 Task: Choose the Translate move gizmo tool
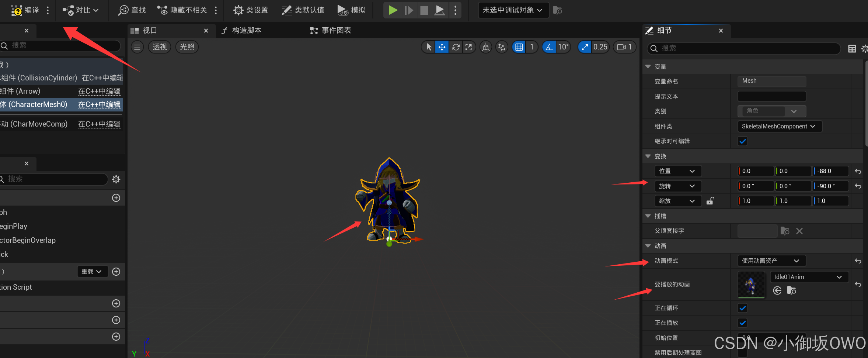click(x=442, y=47)
